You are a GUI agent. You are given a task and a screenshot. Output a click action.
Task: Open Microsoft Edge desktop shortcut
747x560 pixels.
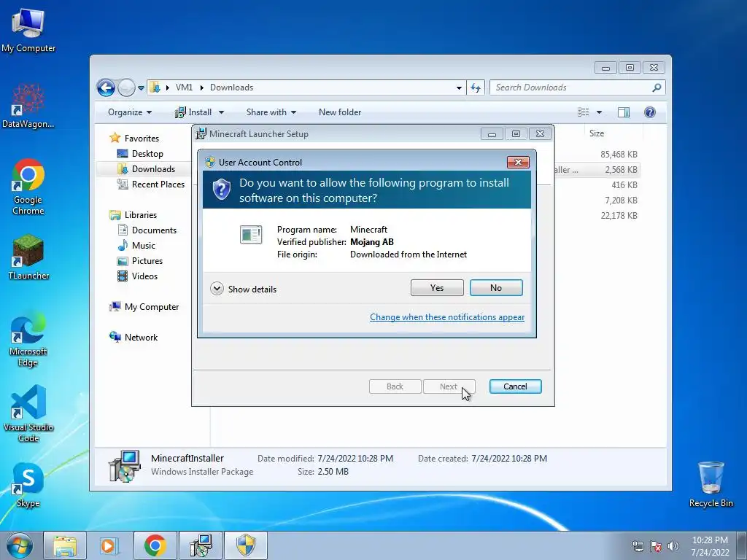pyautogui.click(x=28, y=339)
